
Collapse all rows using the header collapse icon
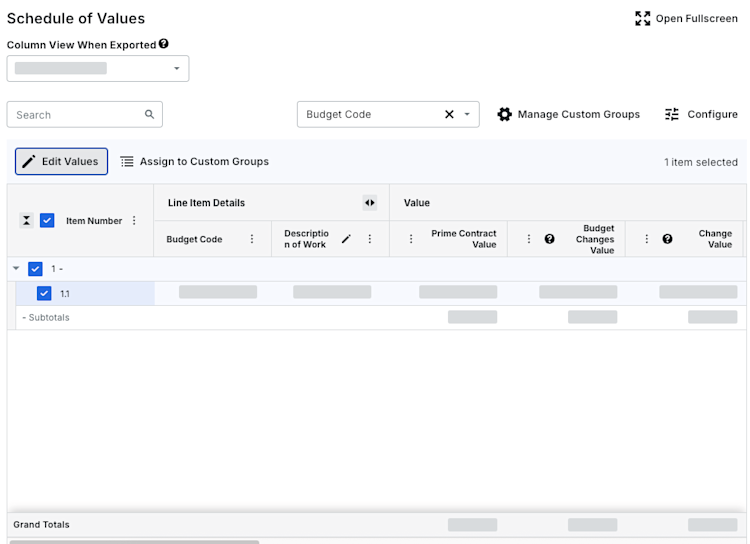[x=26, y=221]
